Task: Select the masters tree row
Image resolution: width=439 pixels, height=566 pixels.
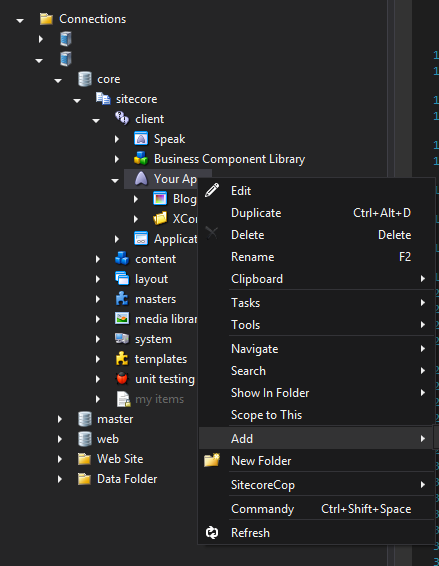Action: tap(155, 299)
